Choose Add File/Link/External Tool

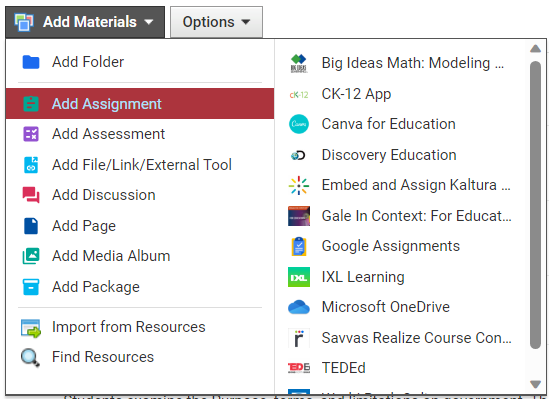(x=140, y=165)
